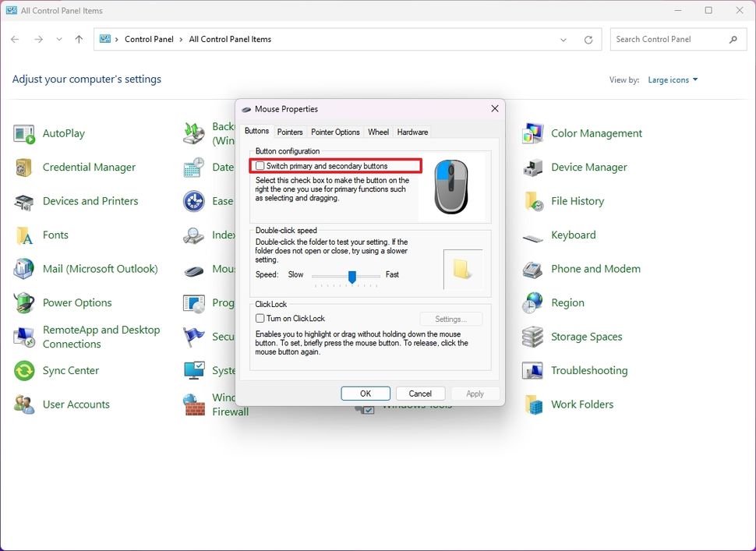
Task: Click OK to confirm mouse properties
Action: (x=365, y=393)
